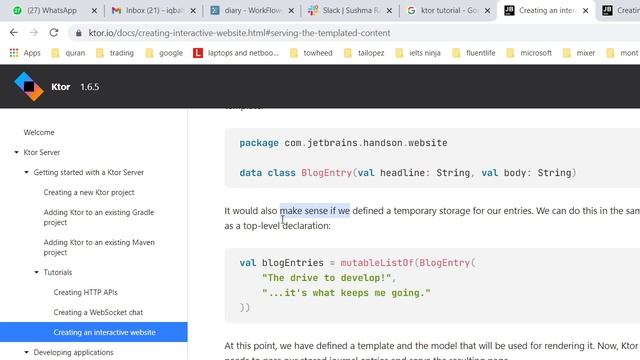Click the Ktor title in header
Viewport: 640px width, 360px height.
click(61, 87)
